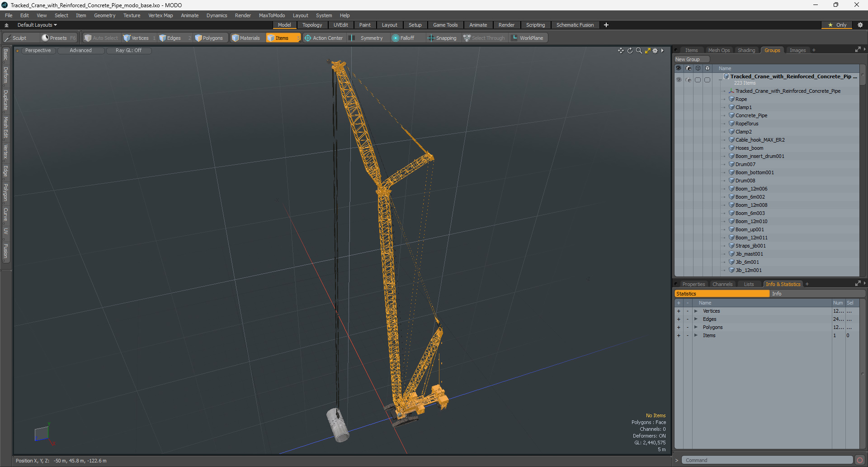
Task: Open the layout settings gear icon
Action: (860, 25)
